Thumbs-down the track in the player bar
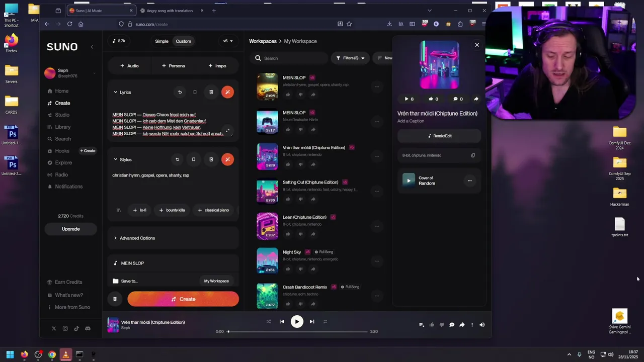Screen dimensions: 644x362 [x=442, y=325]
